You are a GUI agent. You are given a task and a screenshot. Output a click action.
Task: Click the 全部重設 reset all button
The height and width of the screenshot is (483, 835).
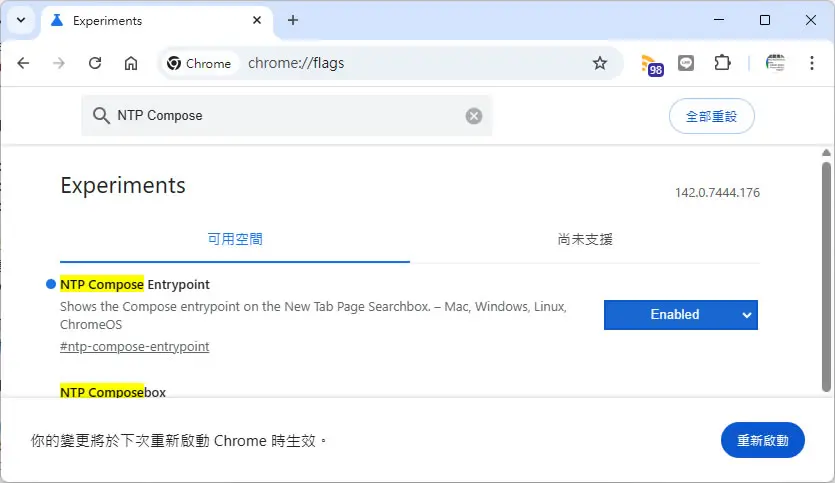[x=711, y=116]
